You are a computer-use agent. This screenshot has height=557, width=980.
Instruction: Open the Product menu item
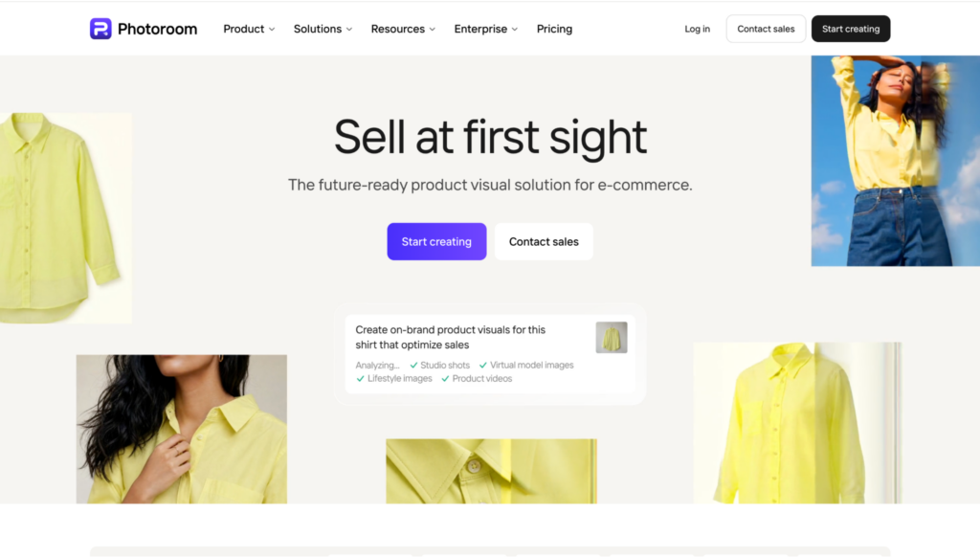(244, 29)
